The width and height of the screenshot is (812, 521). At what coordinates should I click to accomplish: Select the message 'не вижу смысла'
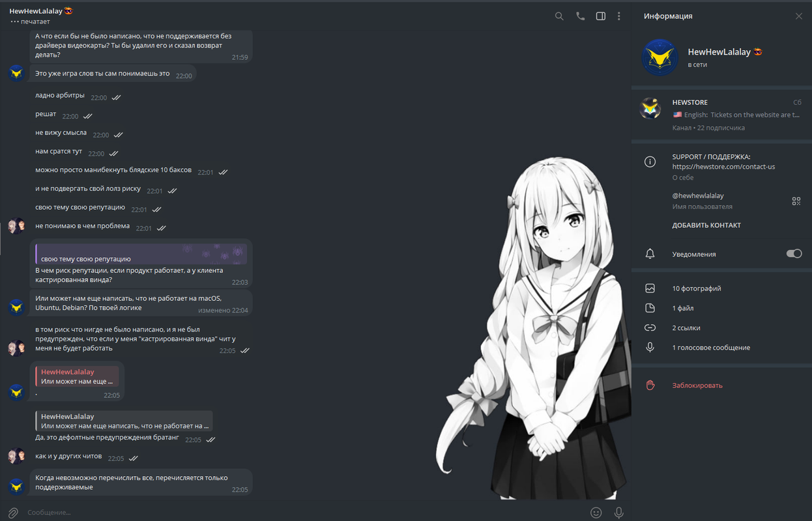pyautogui.click(x=61, y=133)
